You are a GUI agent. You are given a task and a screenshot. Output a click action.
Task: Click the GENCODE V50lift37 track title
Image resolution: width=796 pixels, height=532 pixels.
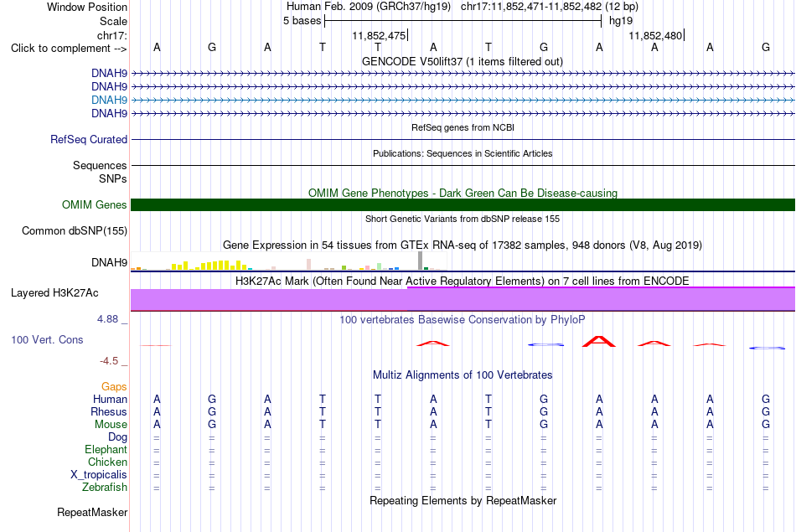(x=463, y=61)
